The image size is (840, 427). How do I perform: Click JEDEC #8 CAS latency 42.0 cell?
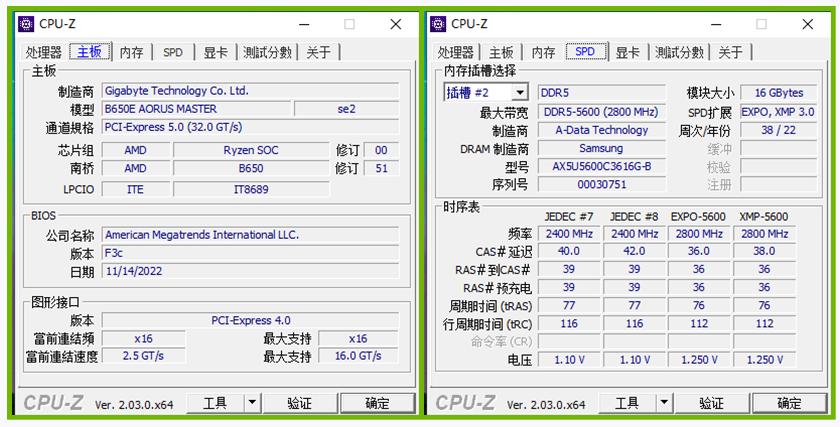click(634, 251)
